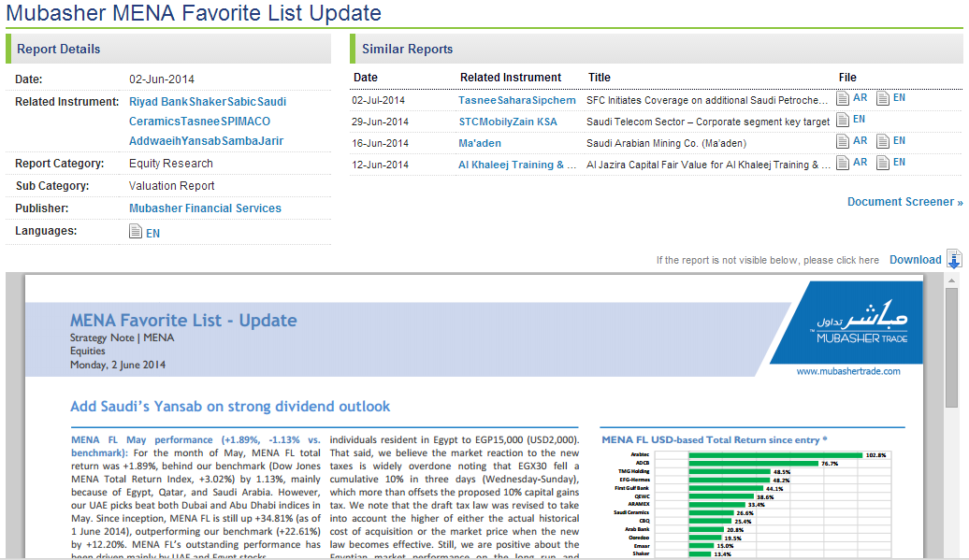The height and width of the screenshot is (560, 969).
Task: Open the Zain KSA instrument link
Action: click(534, 122)
